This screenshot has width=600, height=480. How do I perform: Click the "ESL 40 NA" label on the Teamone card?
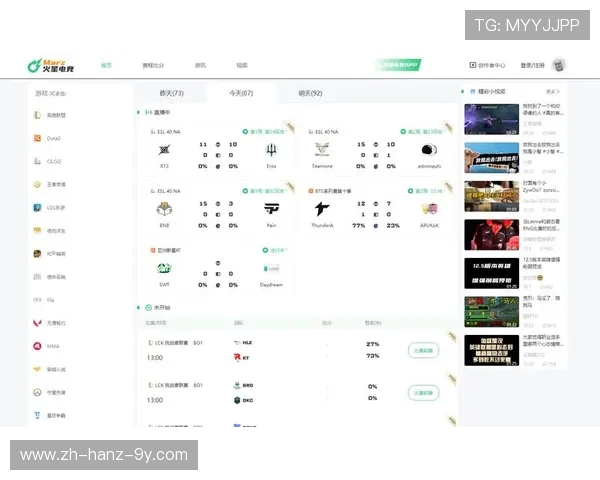click(326, 132)
